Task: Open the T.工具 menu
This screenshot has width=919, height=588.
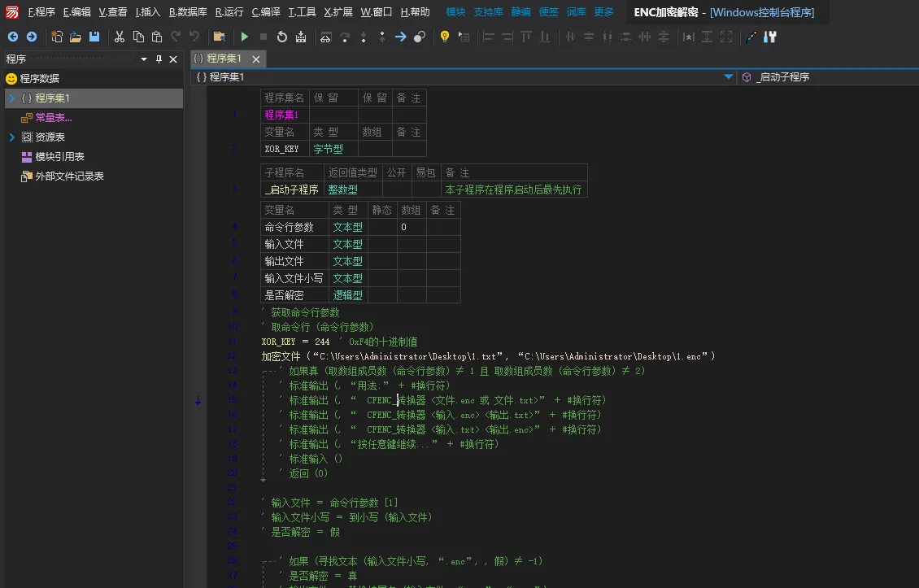Action: pyautogui.click(x=302, y=12)
